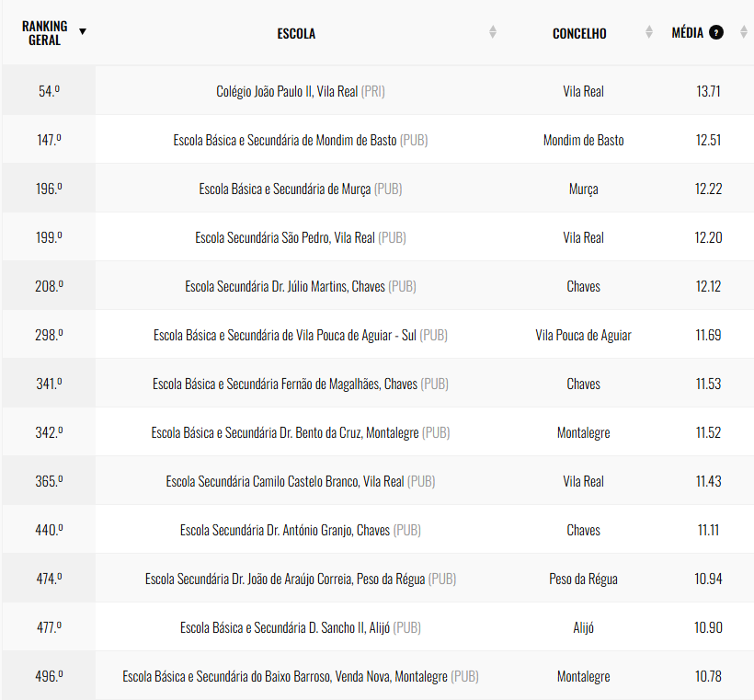
Task: Select Escola Secundária Camilo Castelo Branco
Action: (x=285, y=482)
